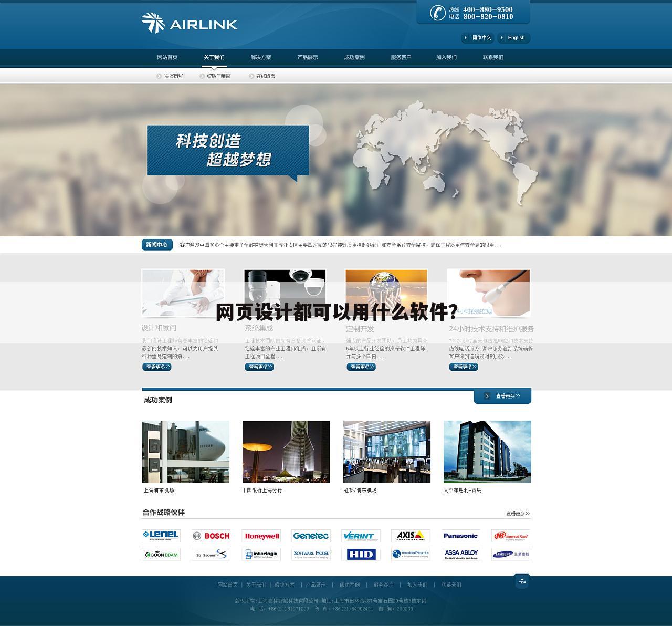Click the BOSCH partner logo
The width and height of the screenshot is (672, 626).
[x=211, y=536]
